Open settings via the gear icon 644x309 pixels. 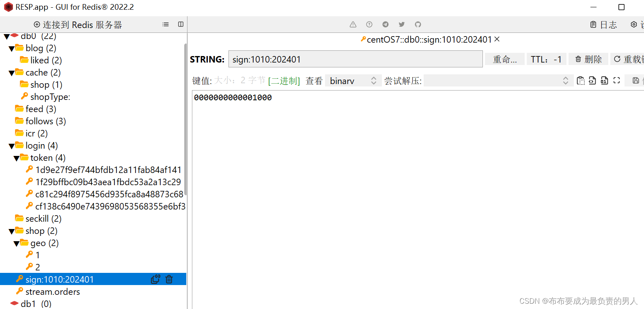[634, 24]
